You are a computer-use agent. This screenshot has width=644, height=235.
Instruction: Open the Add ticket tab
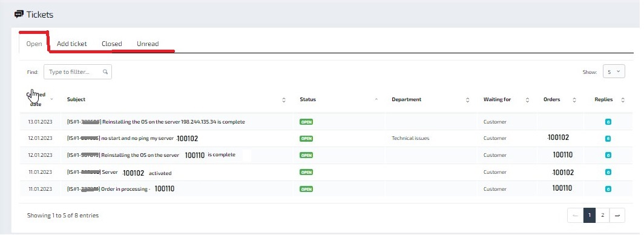71,44
